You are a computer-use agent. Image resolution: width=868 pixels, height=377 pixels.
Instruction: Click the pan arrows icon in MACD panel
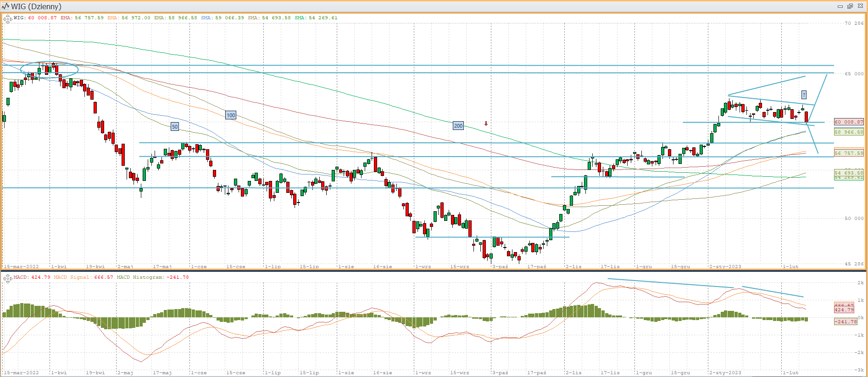[7, 278]
